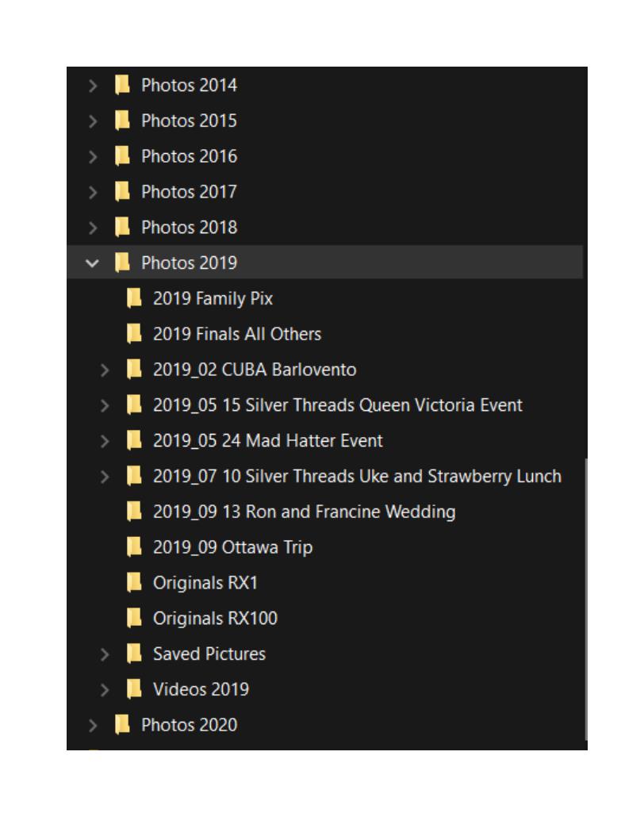This screenshot has width=644, height=836.
Task: Select the Photos 2015 folder label
Action: (189, 121)
